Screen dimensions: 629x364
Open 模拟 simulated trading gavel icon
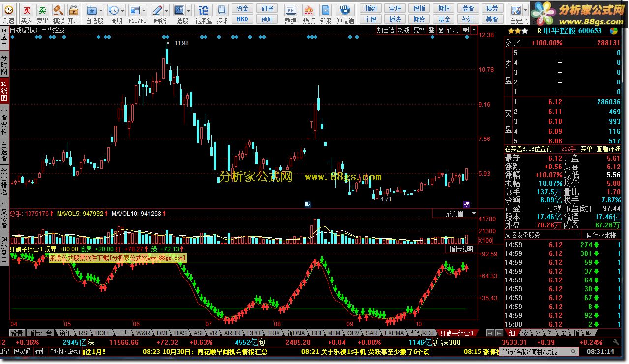(59, 10)
